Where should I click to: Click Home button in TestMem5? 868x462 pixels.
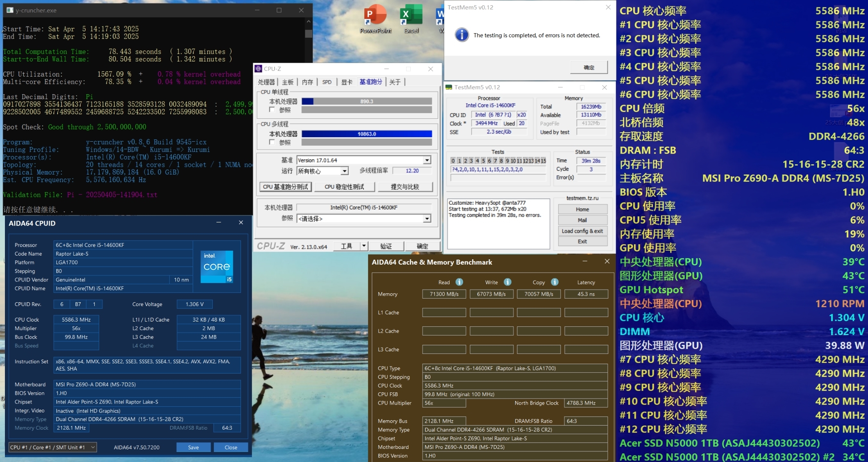click(582, 209)
